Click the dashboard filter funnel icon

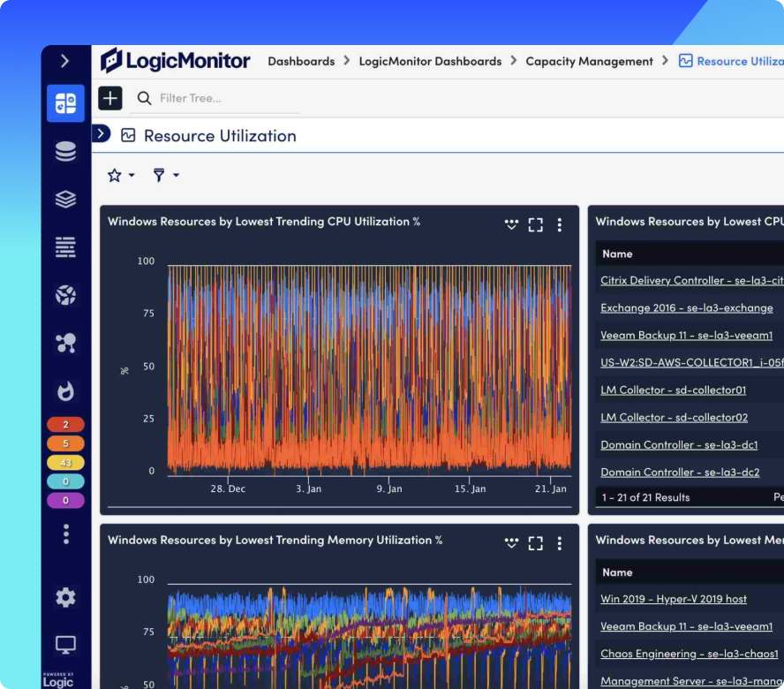pyautogui.click(x=159, y=175)
